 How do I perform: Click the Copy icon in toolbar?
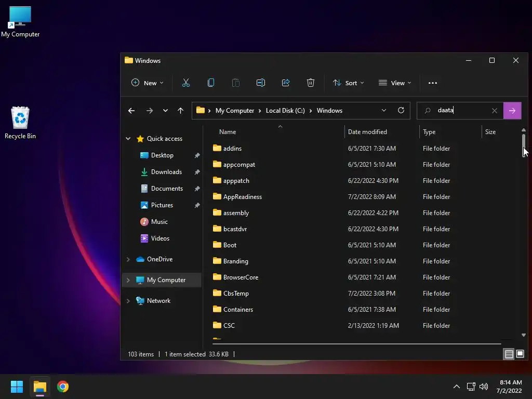point(211,83)
